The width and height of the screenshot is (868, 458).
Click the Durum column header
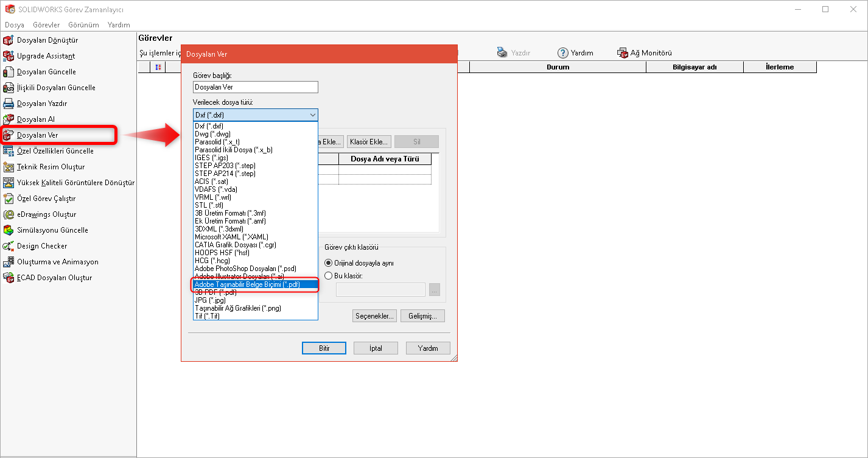pyautogui.click(x=558, y=67)
